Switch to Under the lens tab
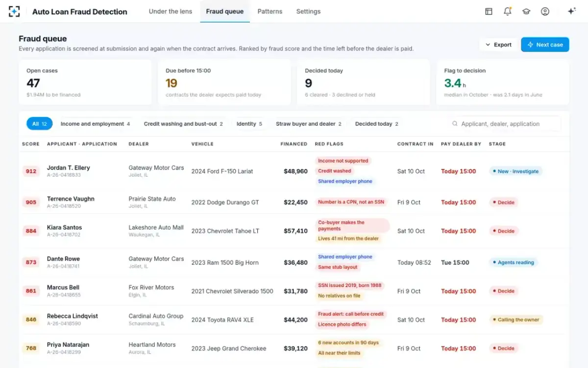Viewport: 588px width, 368px height. 171,11
